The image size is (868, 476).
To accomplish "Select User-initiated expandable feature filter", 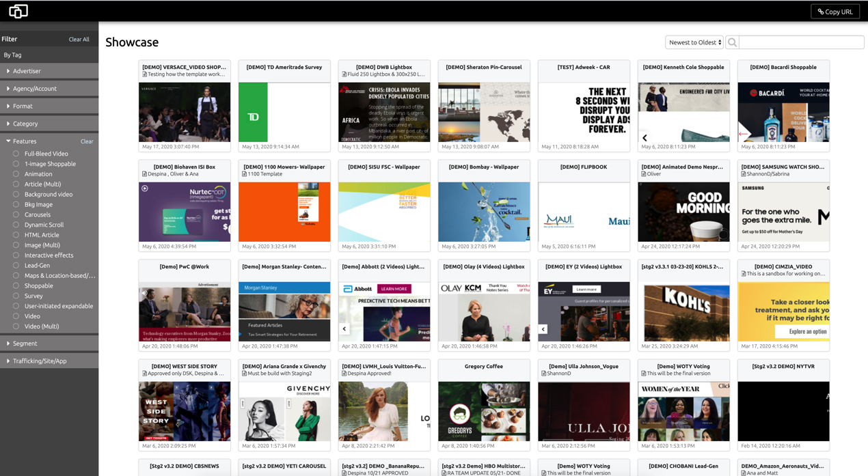I will [x=16, y=306].
